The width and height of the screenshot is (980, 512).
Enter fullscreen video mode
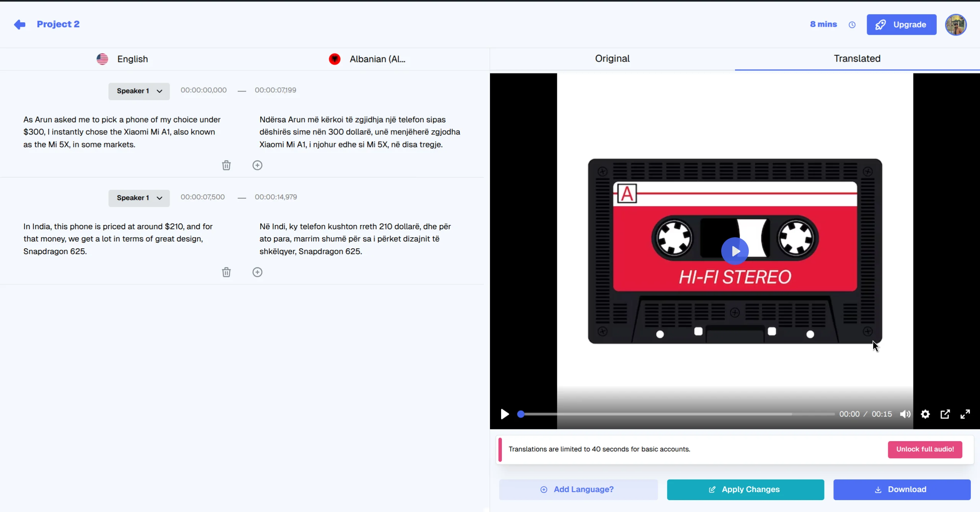(965, 414)
